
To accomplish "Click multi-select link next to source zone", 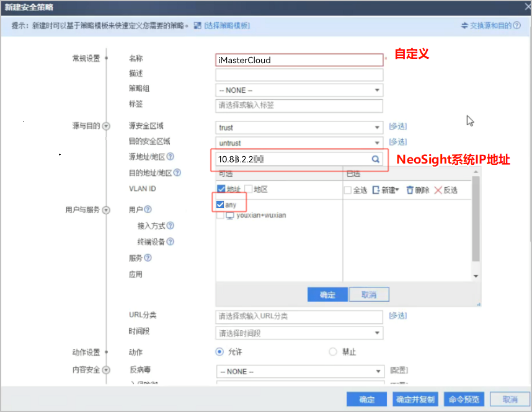I will [x=397, y=126].
